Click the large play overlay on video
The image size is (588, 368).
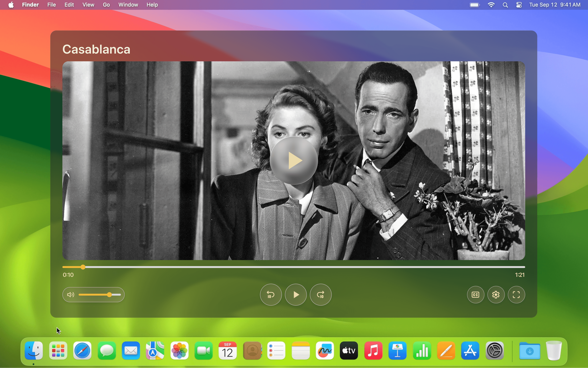click(x=294, y=160)
